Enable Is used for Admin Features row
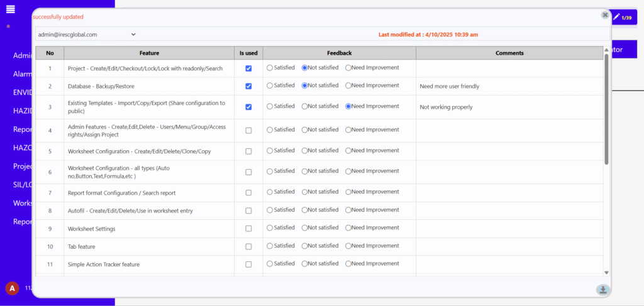Screen dimensions: 644x306 pos(248,130)
